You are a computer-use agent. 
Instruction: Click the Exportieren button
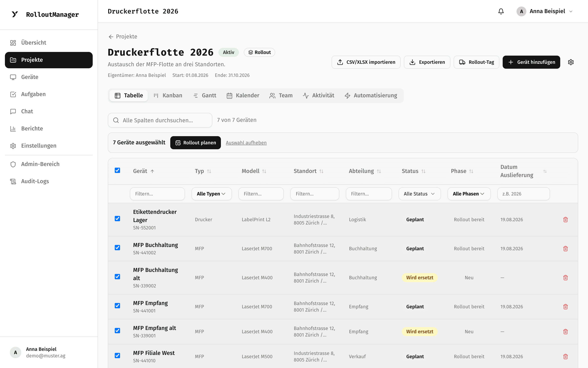(x=427, y=62)
